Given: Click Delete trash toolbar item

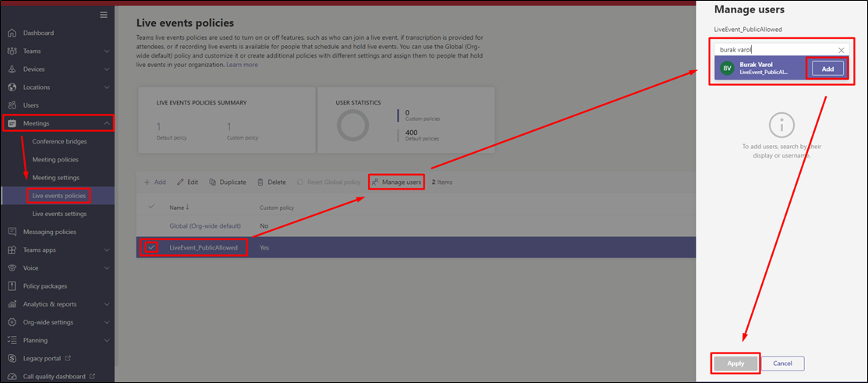Looking at the screenshot, I should click(272, 182).
